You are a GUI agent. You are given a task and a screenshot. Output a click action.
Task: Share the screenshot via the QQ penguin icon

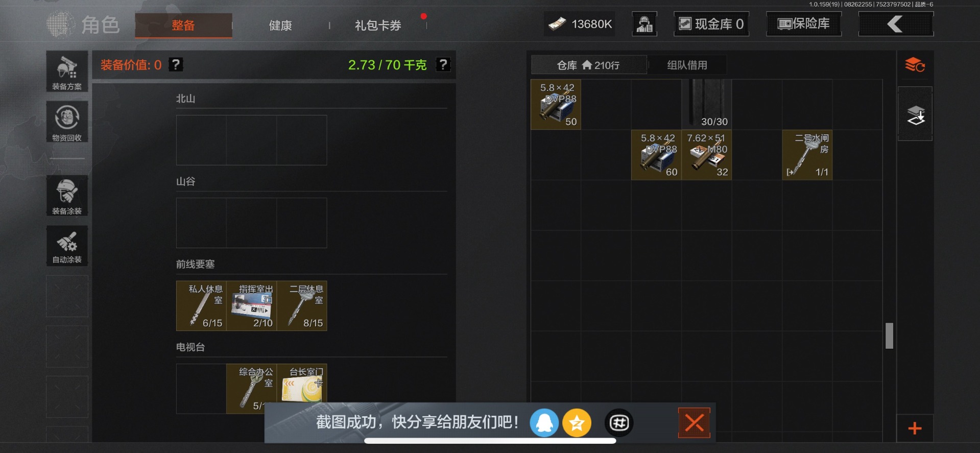[544, 423]
